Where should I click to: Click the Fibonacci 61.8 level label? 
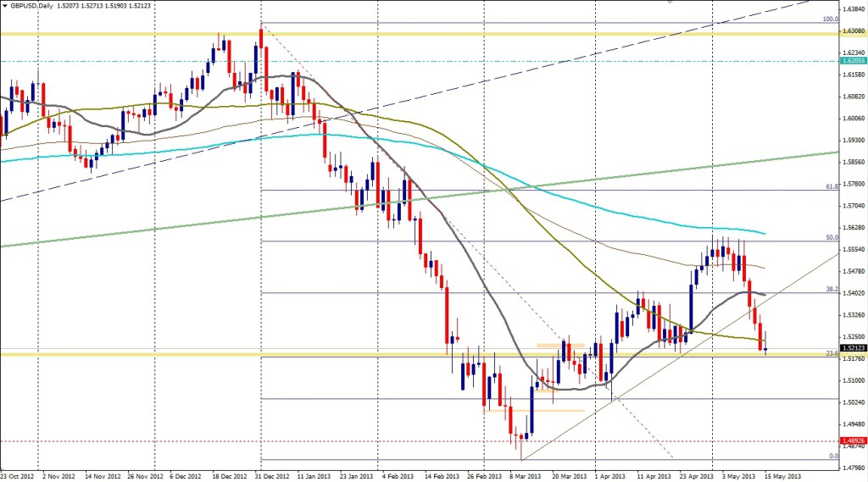click(x=832, y=186)
